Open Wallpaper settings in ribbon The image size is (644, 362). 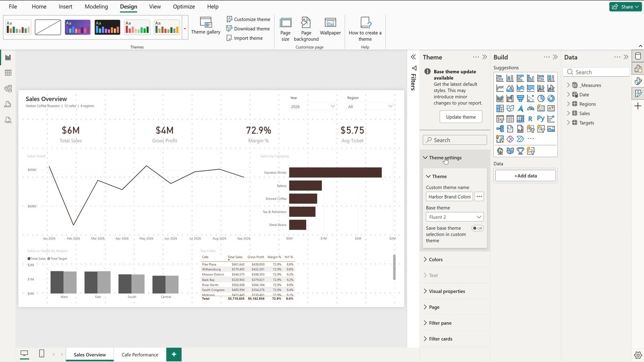coord(330,27)
